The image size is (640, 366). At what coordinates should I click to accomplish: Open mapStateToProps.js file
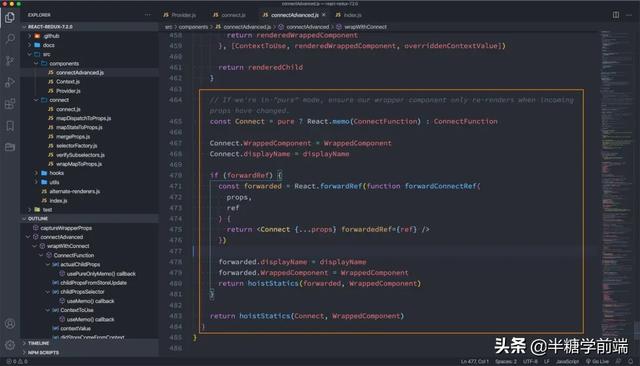(x=90, y=127)
